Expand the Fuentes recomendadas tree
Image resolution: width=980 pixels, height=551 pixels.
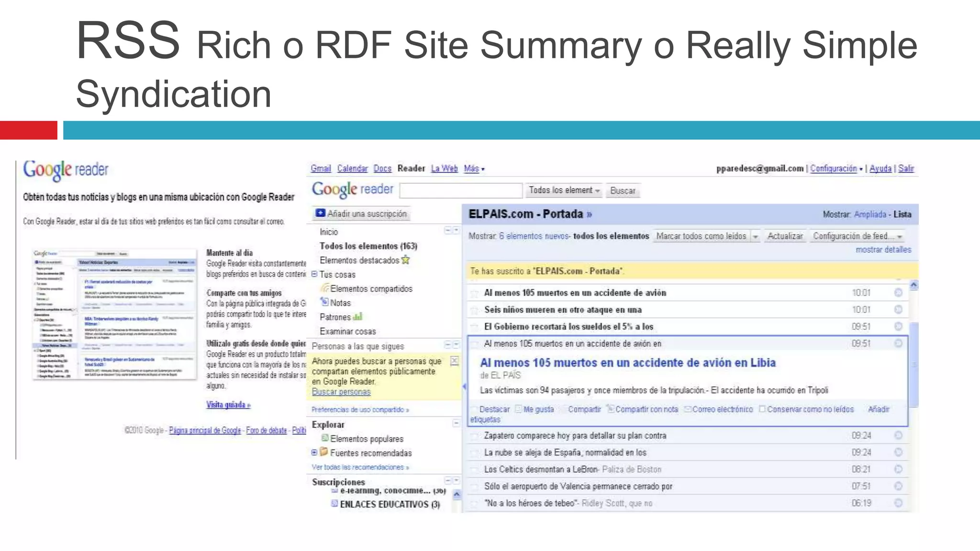[314, 452]
